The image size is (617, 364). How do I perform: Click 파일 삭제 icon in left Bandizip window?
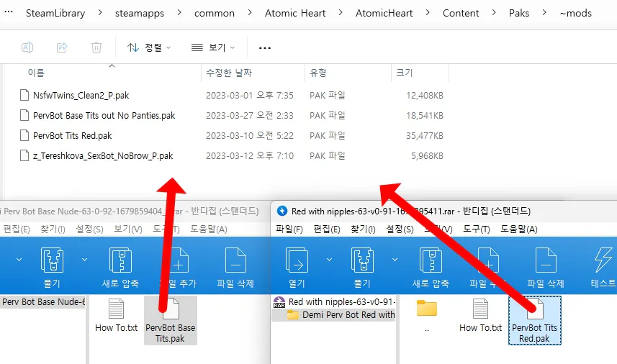tap(235, 265)
